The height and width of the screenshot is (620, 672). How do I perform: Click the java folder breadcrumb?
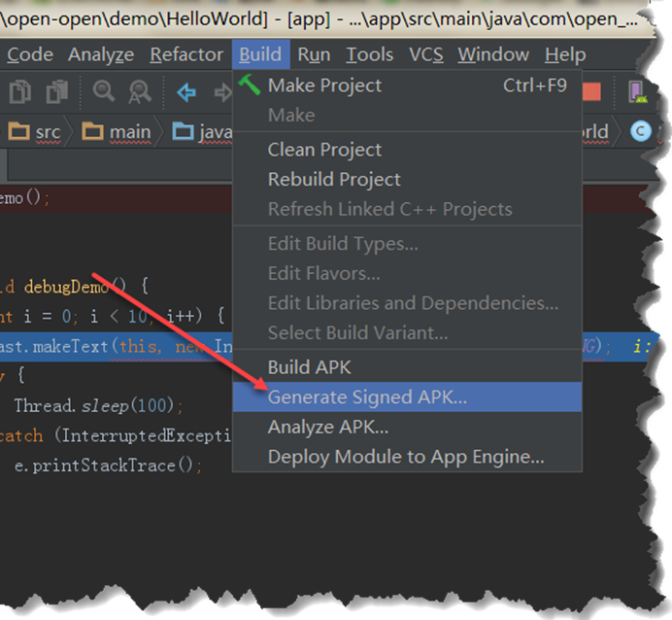(x=202, y=131)
